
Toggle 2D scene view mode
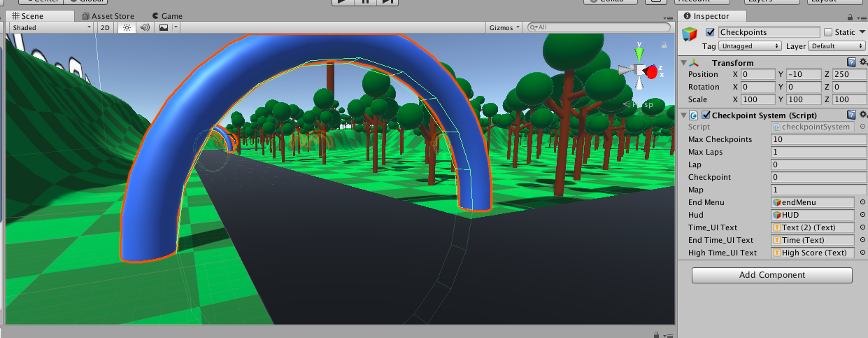coord(105,27)
